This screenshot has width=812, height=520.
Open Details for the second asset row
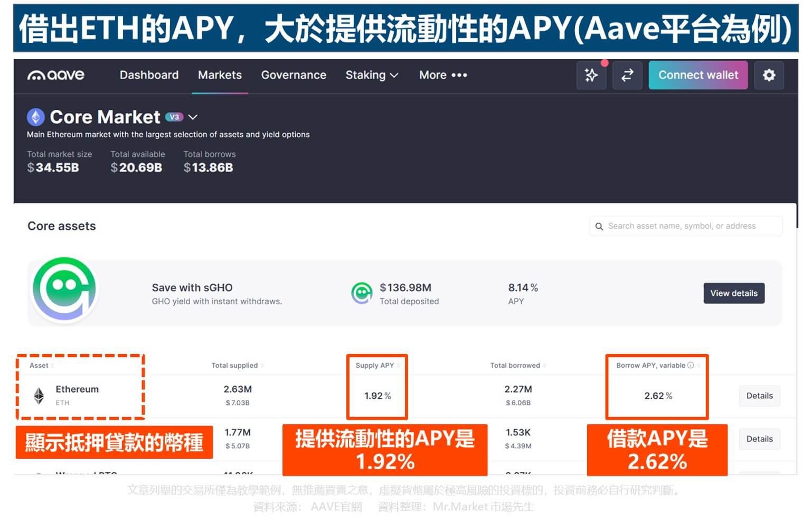point(759,439)
